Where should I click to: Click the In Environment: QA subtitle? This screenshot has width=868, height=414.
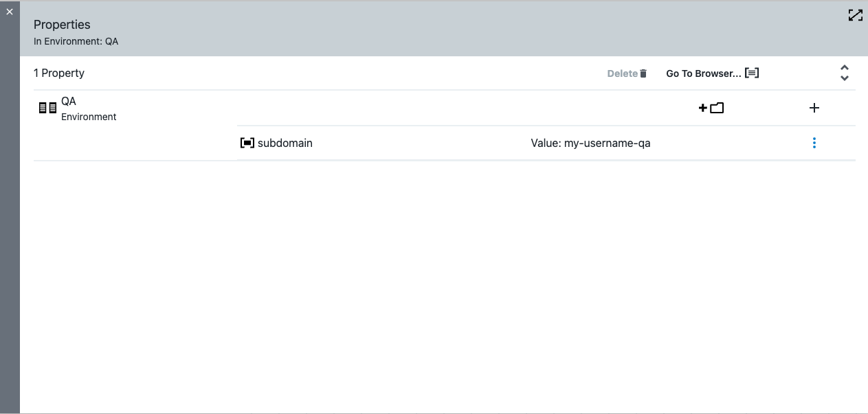point(76,41)
